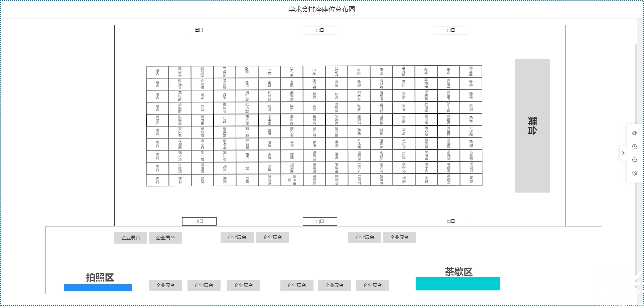Select seat 罗会岚
The image size is (644, 307).
pyautogui.click(x=202, y=132)
